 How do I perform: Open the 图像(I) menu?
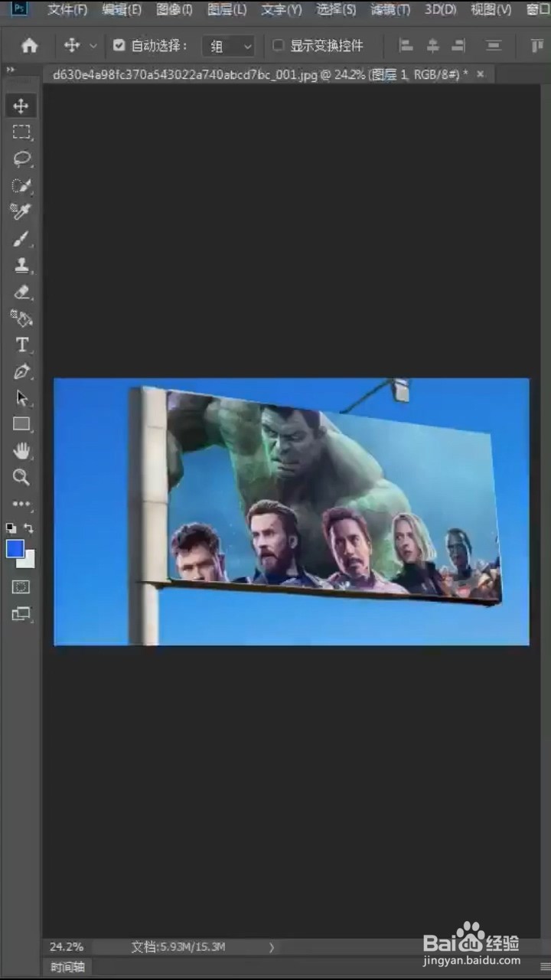click(174, 10)
